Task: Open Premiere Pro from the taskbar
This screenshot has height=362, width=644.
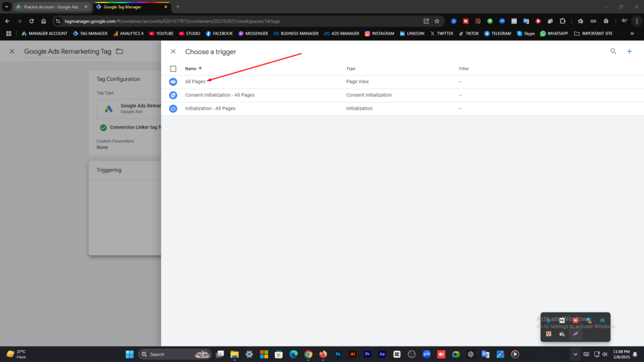Action: [x=367, y=354]
